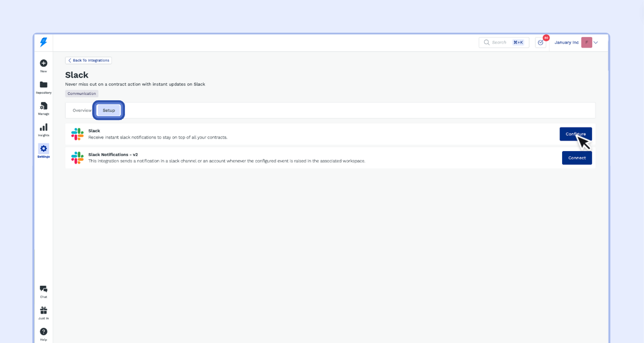The image size is (644, 343).
Task: Select the Setup tab
Action: (x=109, y=110)
